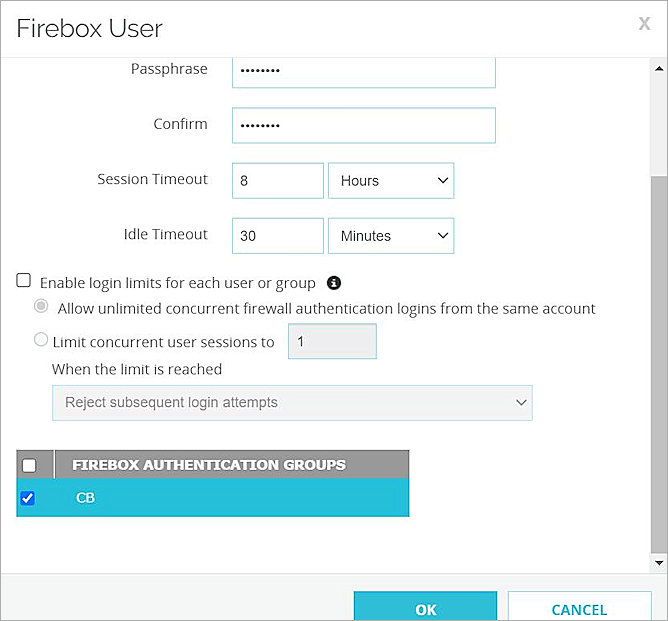The image size is (668, 621).
Task: Click the dialog vertical scrollbar thumb
Action: [x=657, y=360]
